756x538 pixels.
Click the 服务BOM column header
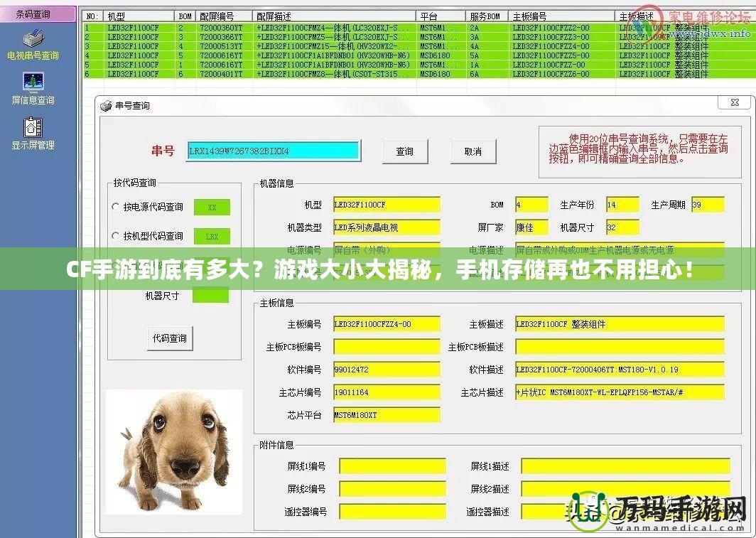(x=487, y=16)
